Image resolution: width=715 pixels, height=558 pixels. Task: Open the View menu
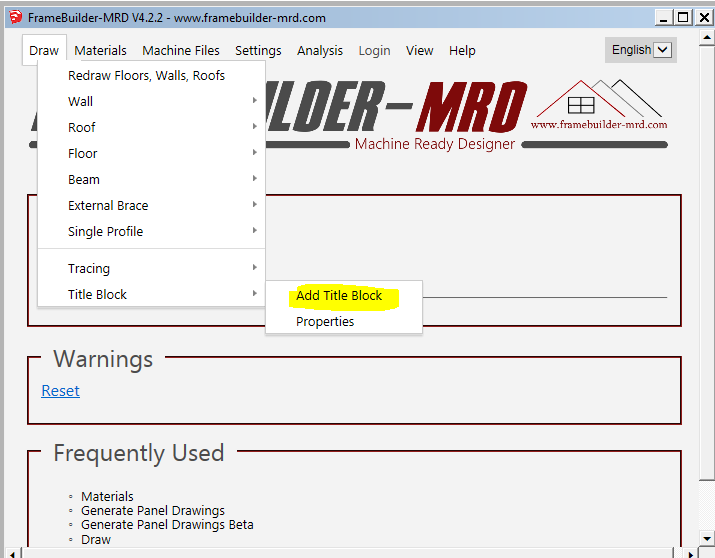(x=420, y=50)
